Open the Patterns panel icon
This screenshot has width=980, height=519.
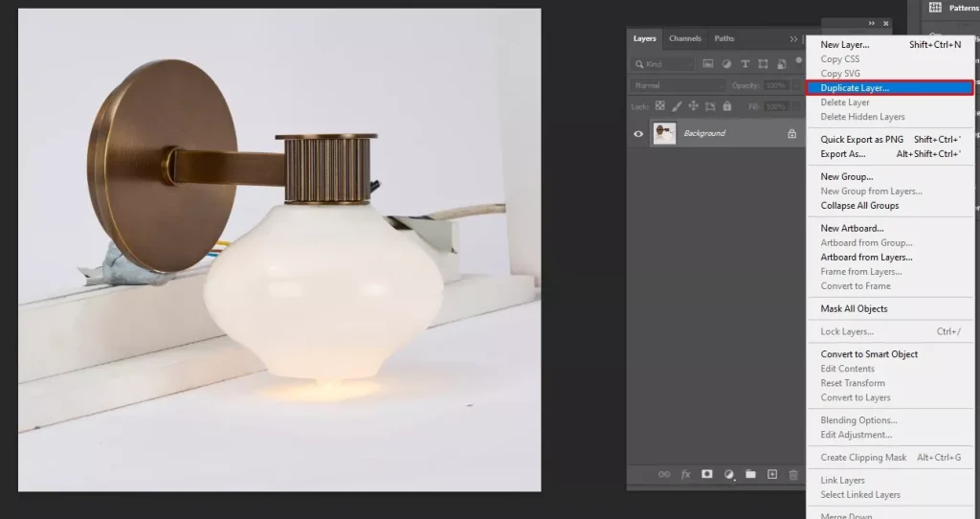tap(935, 8)
